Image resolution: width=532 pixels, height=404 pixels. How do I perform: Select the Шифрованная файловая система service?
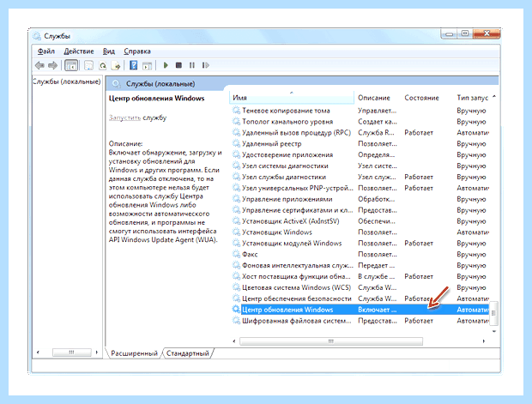click(x=296, y=321)
